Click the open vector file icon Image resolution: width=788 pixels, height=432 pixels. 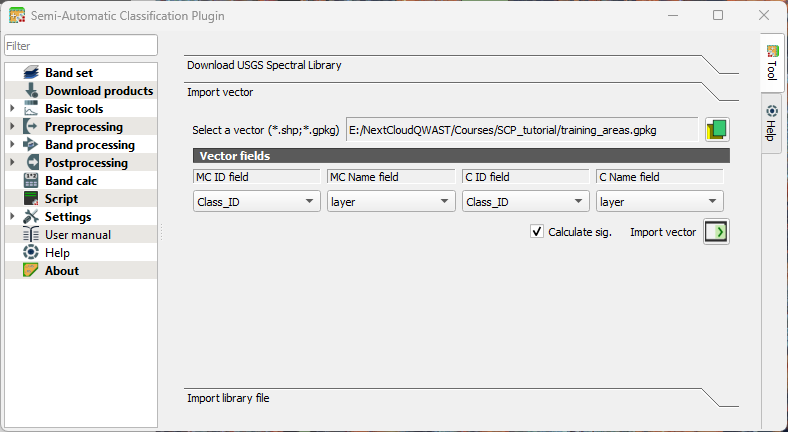(x=716, y=130)
